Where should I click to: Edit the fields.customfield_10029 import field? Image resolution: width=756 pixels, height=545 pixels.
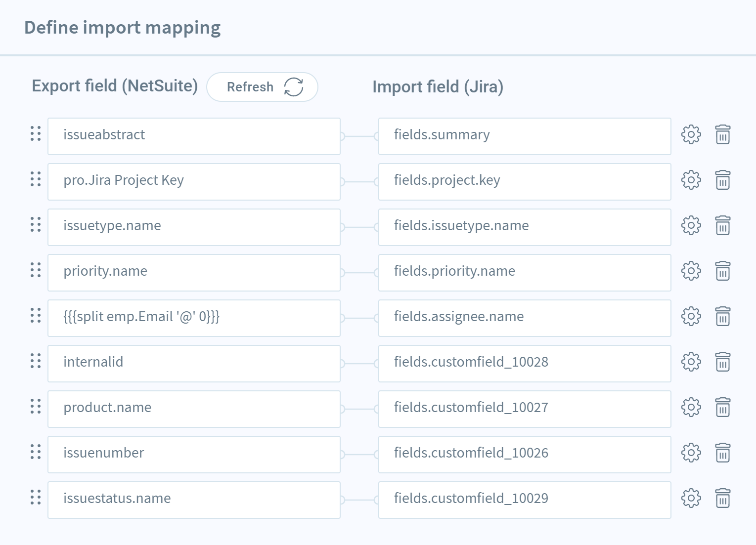coord(525,500)
